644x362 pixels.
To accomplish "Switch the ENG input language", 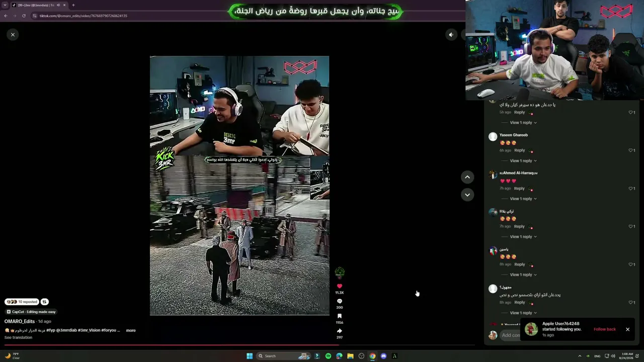I will pyautogui.click(x=597, y=356).
